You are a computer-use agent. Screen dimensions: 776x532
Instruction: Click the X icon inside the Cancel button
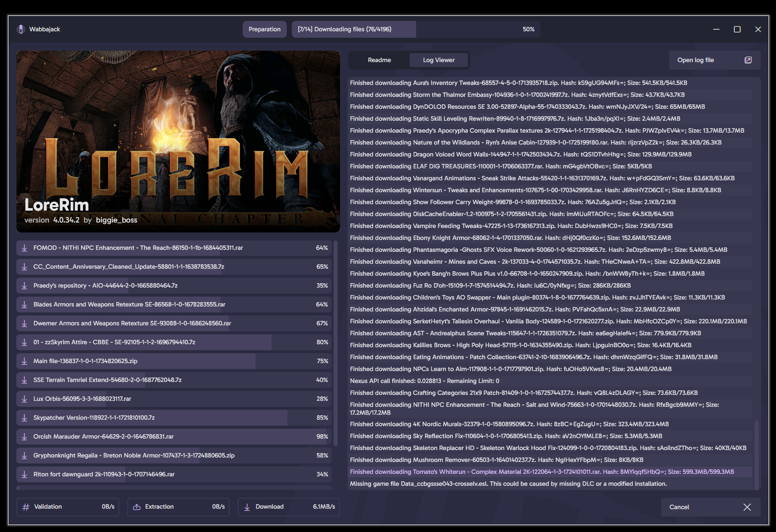coord(747,507)
